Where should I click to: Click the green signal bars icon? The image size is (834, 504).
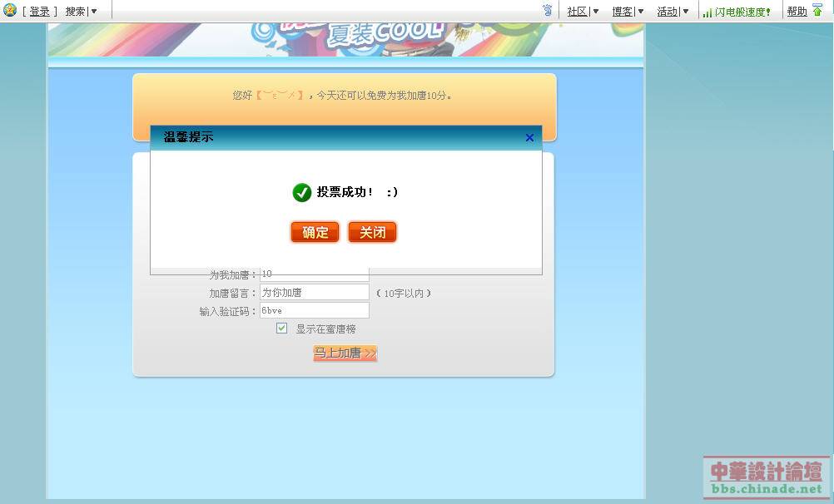707,12
